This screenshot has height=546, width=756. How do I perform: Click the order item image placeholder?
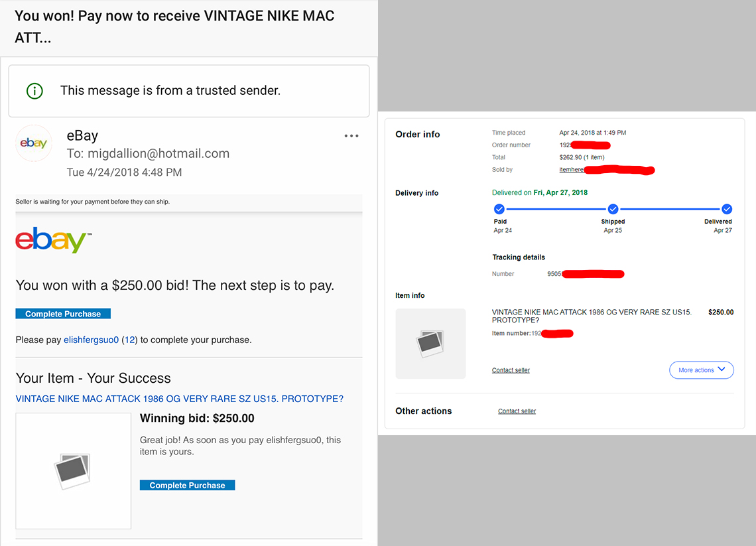[430, 344]
